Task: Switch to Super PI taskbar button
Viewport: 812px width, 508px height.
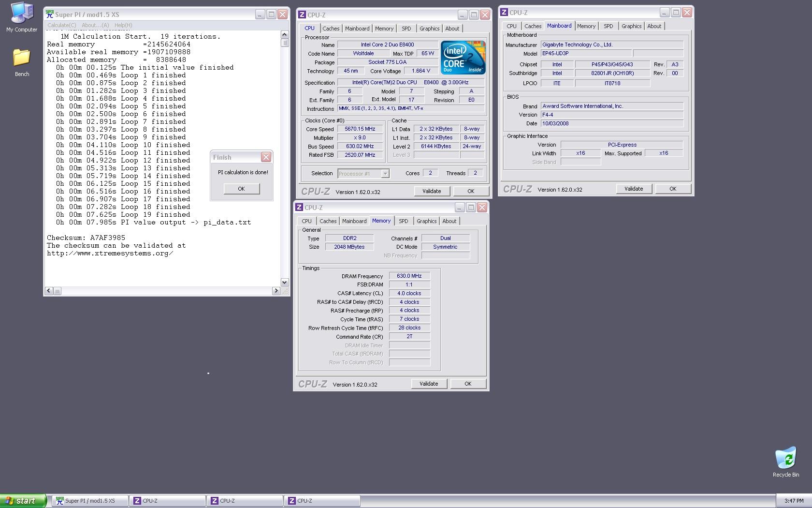Action: coord(90,501)
